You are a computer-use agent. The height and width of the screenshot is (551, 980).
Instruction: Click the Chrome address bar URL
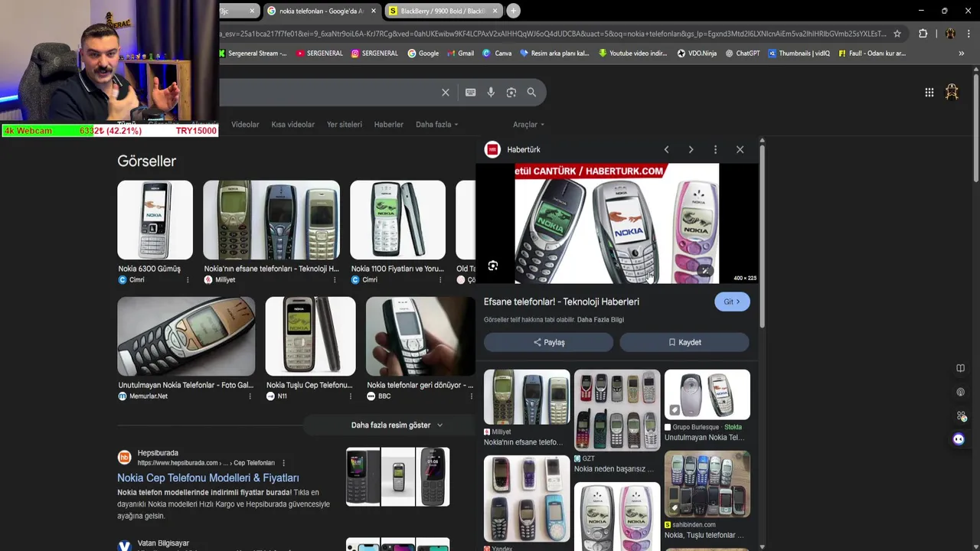pyautogui.click(x=551, y=34)
